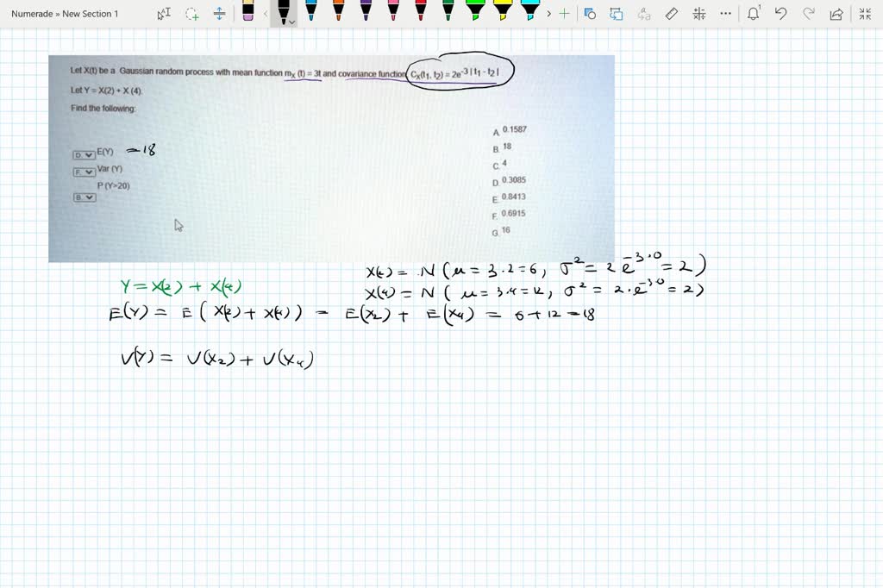
Task: Select the lasso selection tool
Action: [x=191, y=15]
